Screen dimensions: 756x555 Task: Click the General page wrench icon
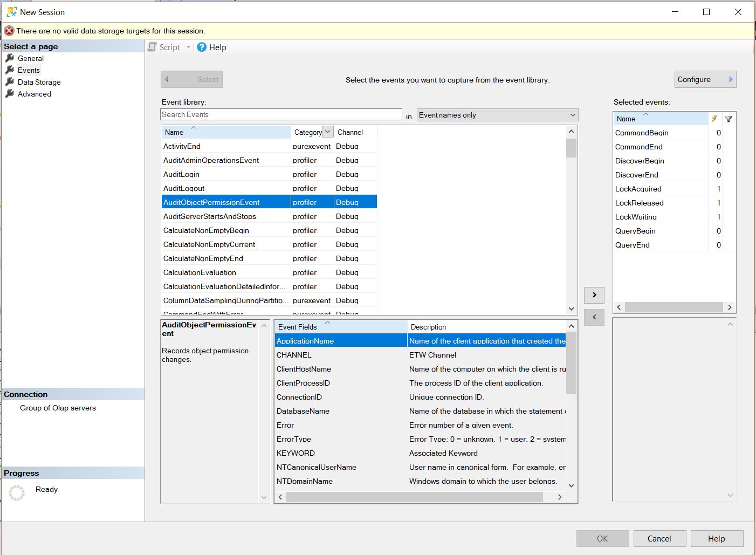[10, 58]
